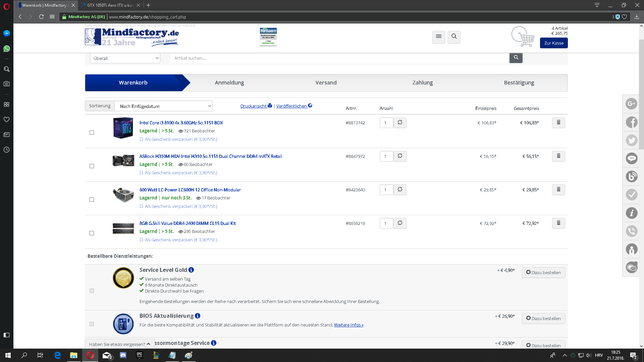Viewport: 644px width, 362px height.
Task: Check Service Level Gold checkbox
Action: tap(92, 291)
